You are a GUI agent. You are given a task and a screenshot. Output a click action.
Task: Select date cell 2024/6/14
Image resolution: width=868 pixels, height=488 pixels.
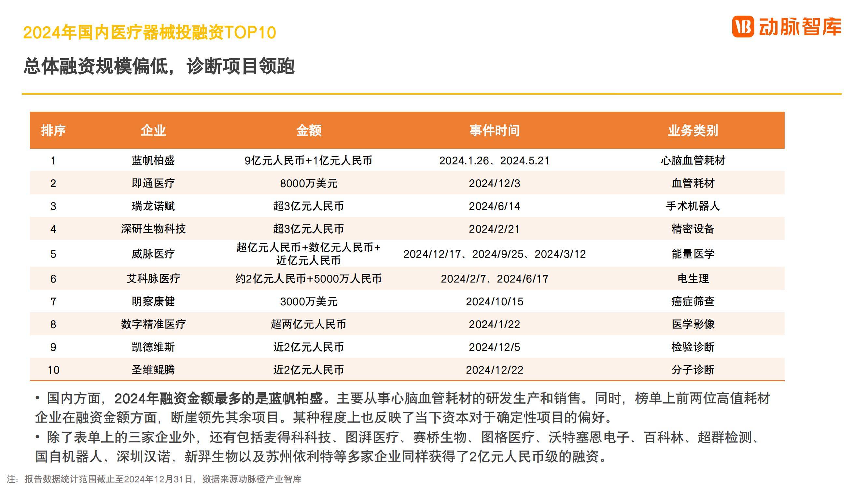[x=494, y=206]
